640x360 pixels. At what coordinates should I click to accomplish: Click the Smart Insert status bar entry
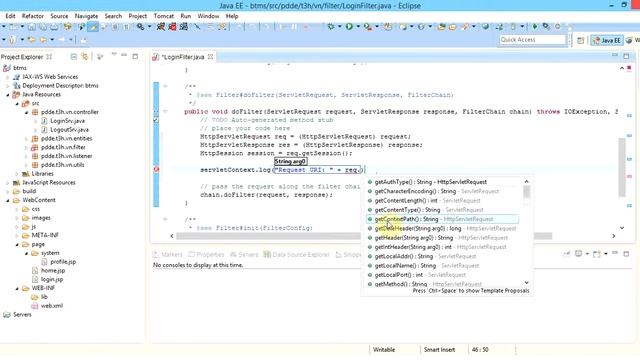pyautogui.click(x=439, y=350)
